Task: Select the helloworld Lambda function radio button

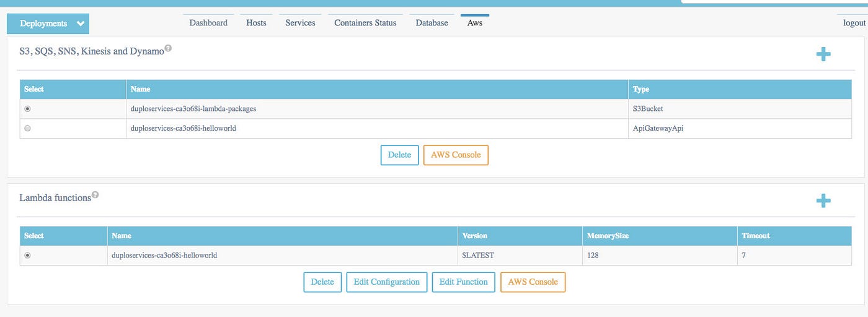Action: [x=27, y=255]
